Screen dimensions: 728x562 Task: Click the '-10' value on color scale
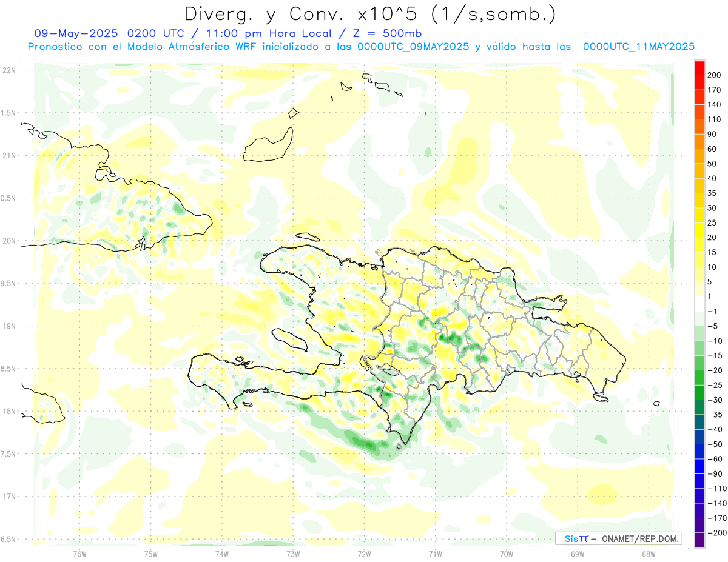tap(716, 341)
